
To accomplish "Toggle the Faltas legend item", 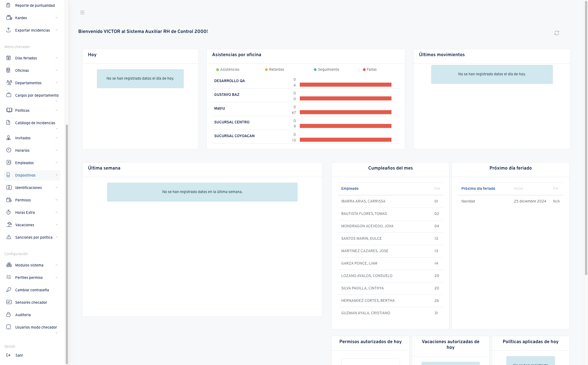I will 370,70.
